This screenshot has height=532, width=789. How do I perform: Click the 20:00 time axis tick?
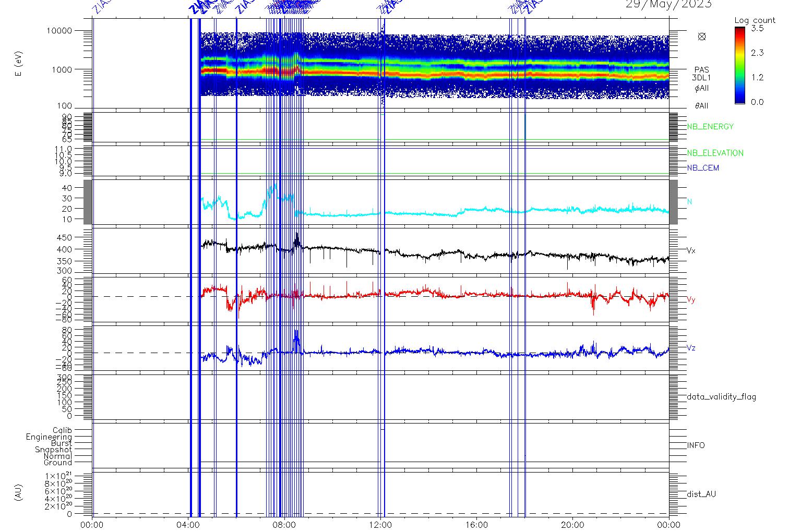point(572,525)
